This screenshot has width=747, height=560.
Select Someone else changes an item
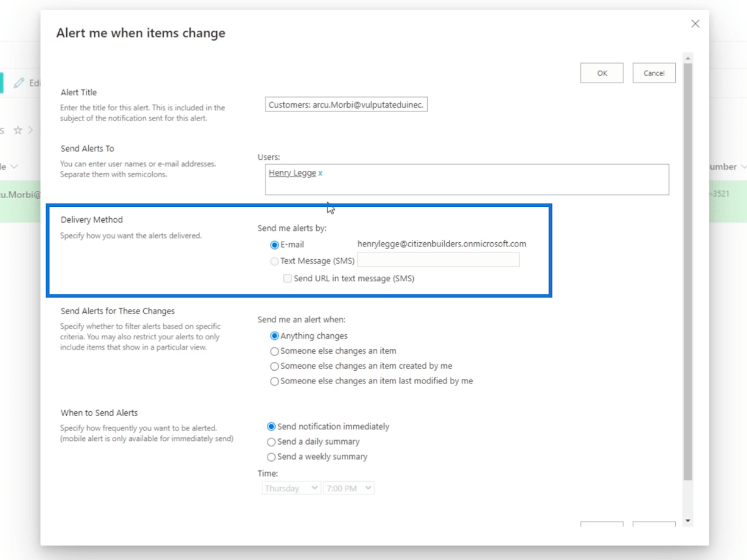point(274,351)
